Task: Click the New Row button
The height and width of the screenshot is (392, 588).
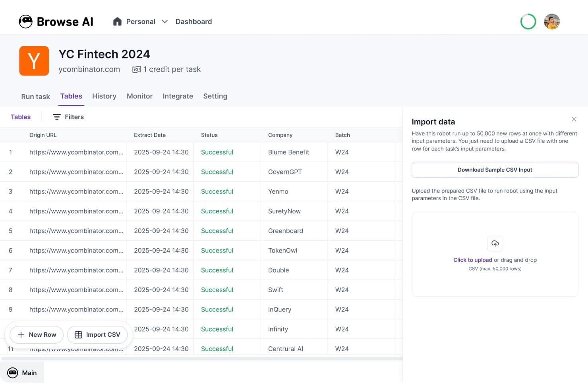Action: [x=37, y=335]
